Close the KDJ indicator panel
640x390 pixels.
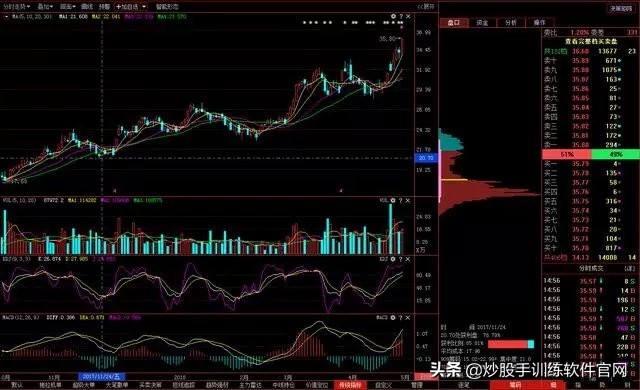tap(408, 259)
